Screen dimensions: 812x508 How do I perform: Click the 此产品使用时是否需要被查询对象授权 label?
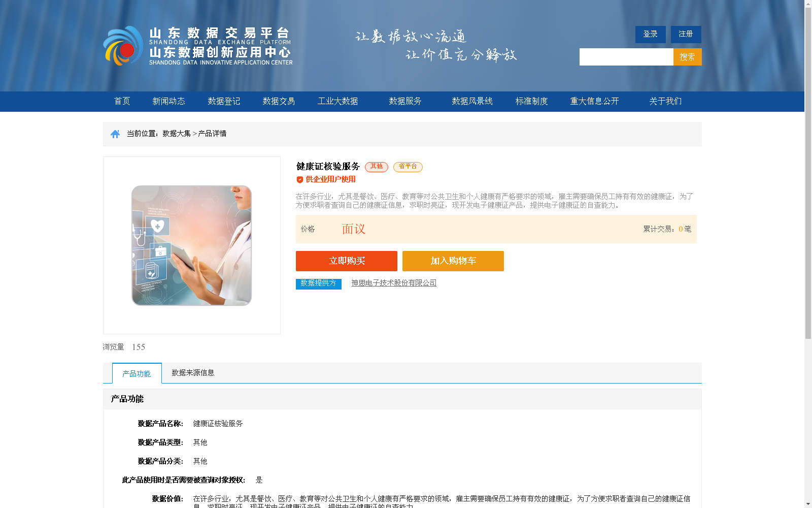pyautogui.click(x=184, y=480)
